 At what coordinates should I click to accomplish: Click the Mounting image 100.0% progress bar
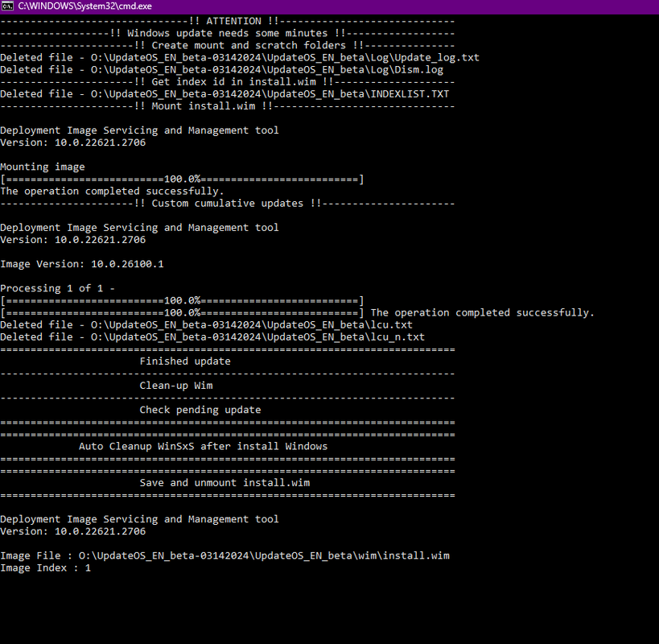182,180
